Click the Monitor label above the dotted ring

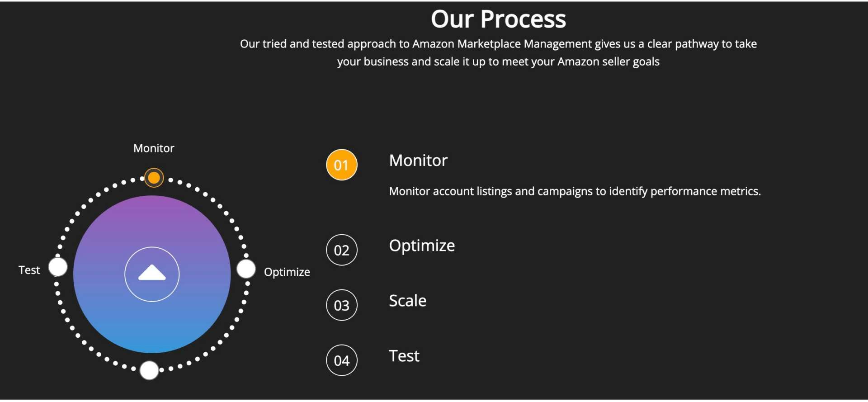tap(154, 148)
